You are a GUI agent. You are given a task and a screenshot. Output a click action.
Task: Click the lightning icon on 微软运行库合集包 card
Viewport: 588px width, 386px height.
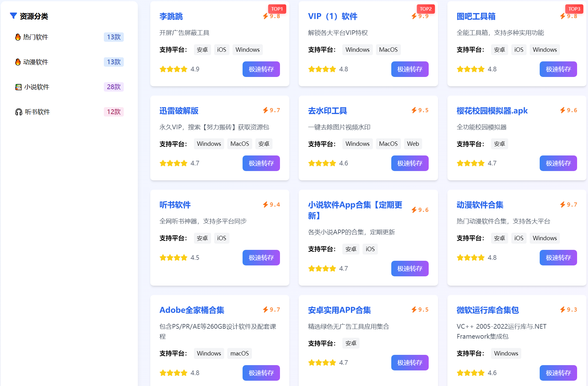[562, 309]
